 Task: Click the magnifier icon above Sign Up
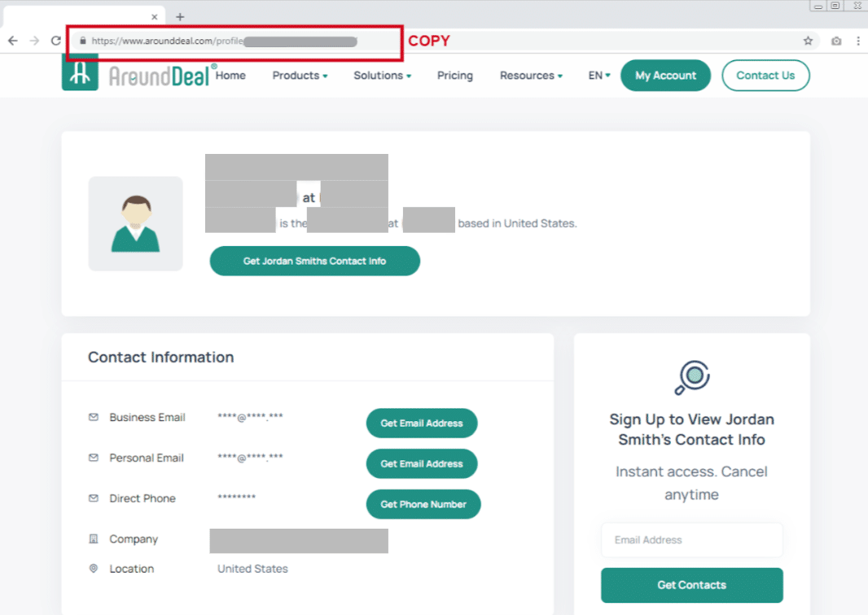pos(692,377)
